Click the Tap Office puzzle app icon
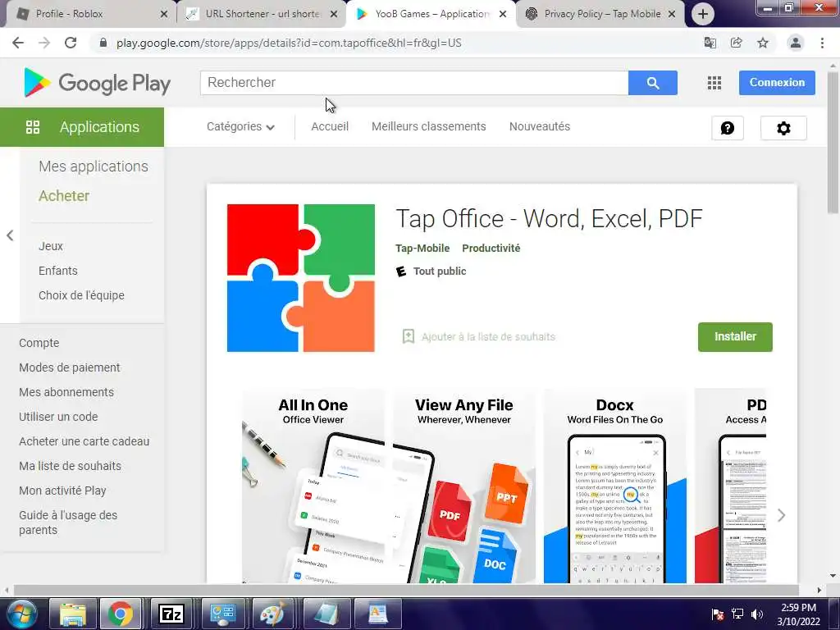Image resolution: width=840 pixels, height=630 pixels. (301, 278)
